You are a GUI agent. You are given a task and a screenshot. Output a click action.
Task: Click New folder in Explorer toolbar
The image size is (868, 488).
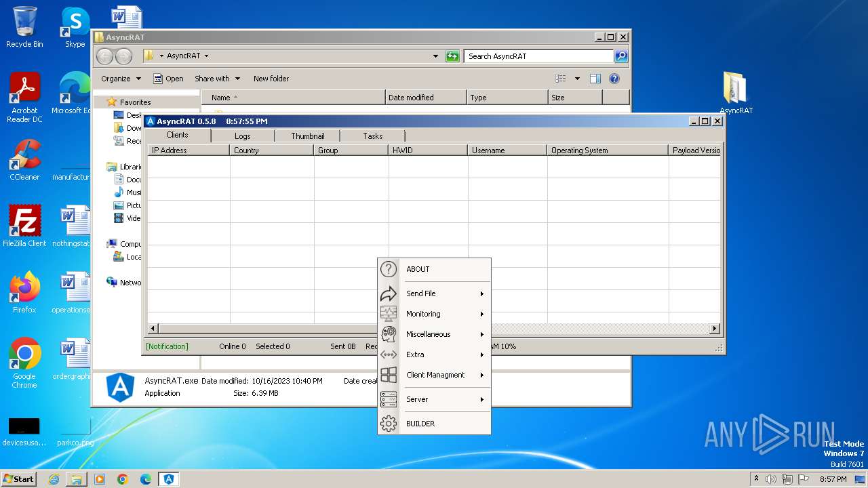271,79
